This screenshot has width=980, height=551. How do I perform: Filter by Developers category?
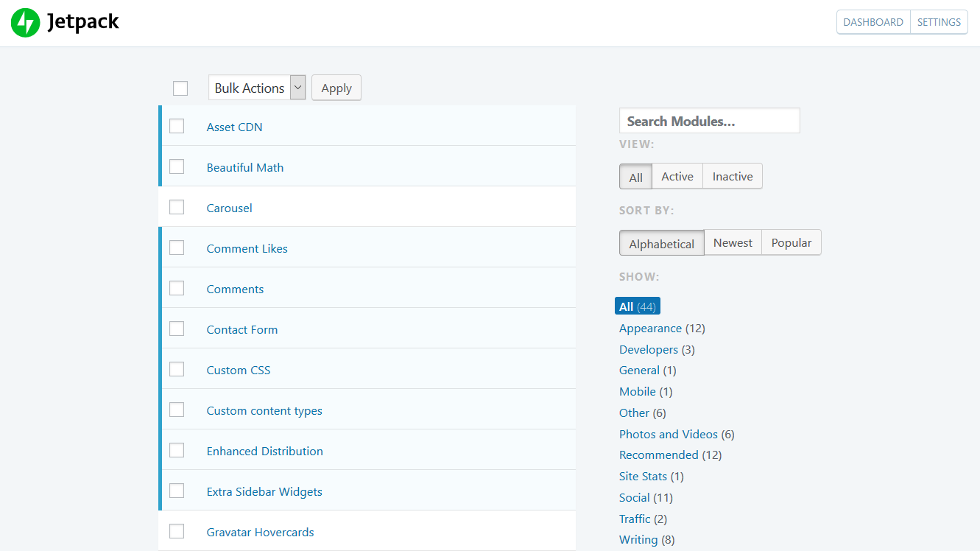coord(649,349)
